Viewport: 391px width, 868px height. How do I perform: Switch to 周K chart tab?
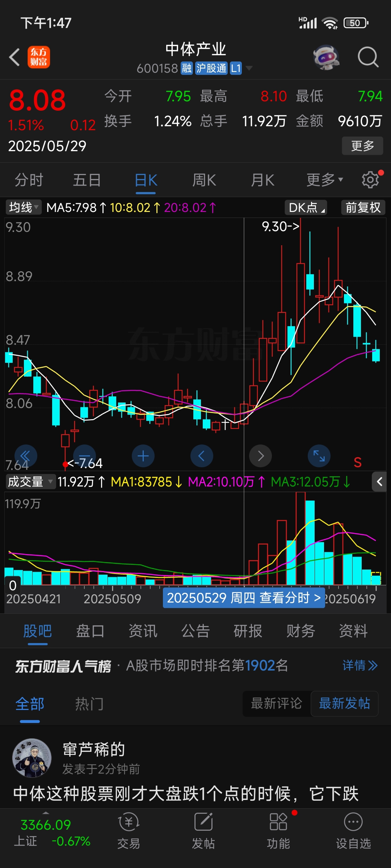[204, 180]
